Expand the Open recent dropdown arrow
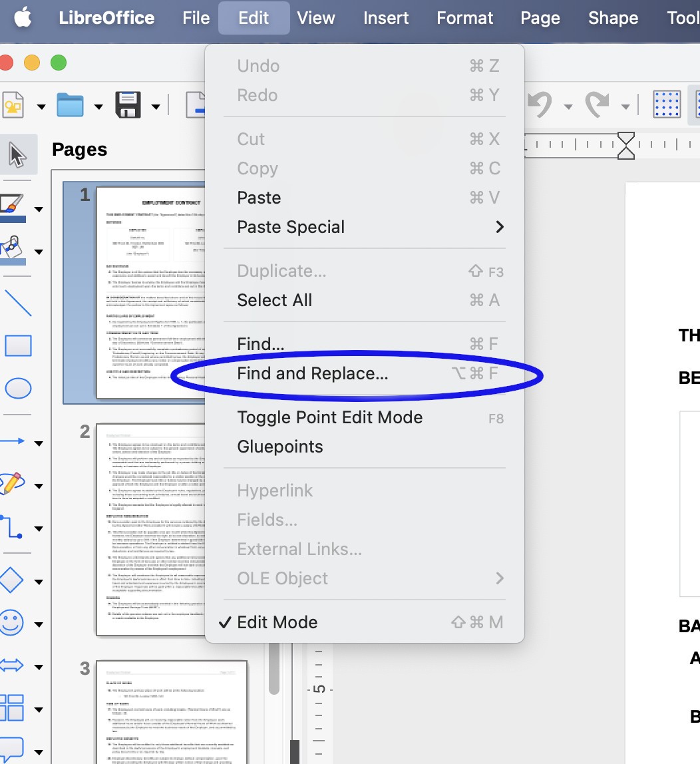This screenshot has width=700, height=764. click(x=98, y=106)
